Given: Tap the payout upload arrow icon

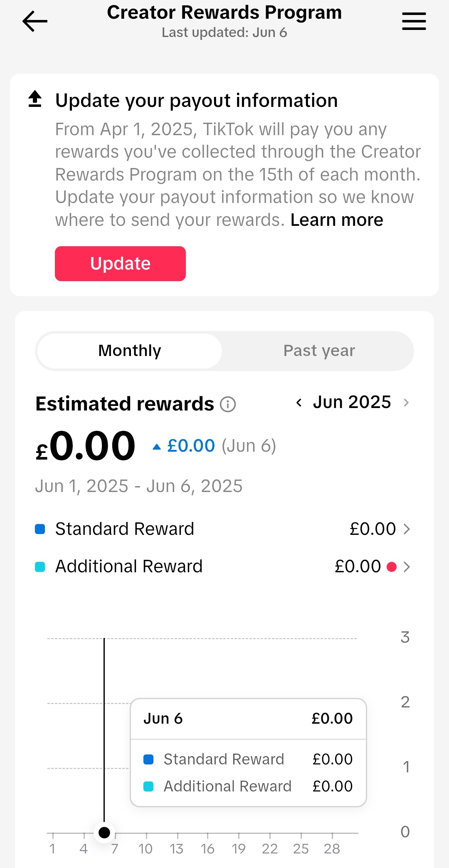Looking at the screenshot, I should pos(35,99).
